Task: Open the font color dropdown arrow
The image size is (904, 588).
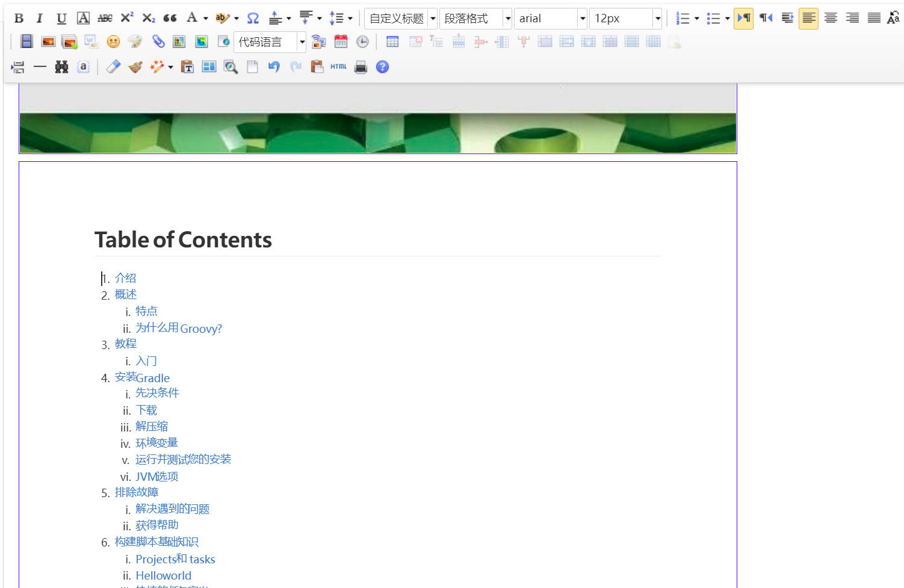Action: 205,18
